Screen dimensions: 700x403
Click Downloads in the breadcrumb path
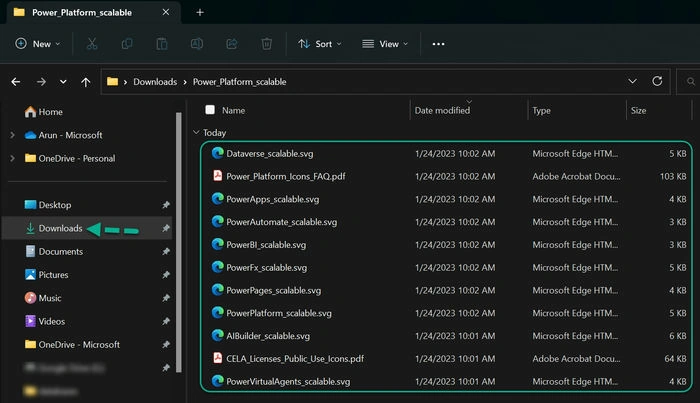[155, 82]
